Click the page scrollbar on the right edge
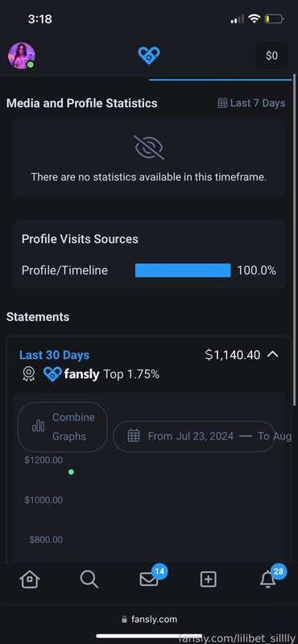Viewport: 298px width, 644px height. tap(294, 240)
